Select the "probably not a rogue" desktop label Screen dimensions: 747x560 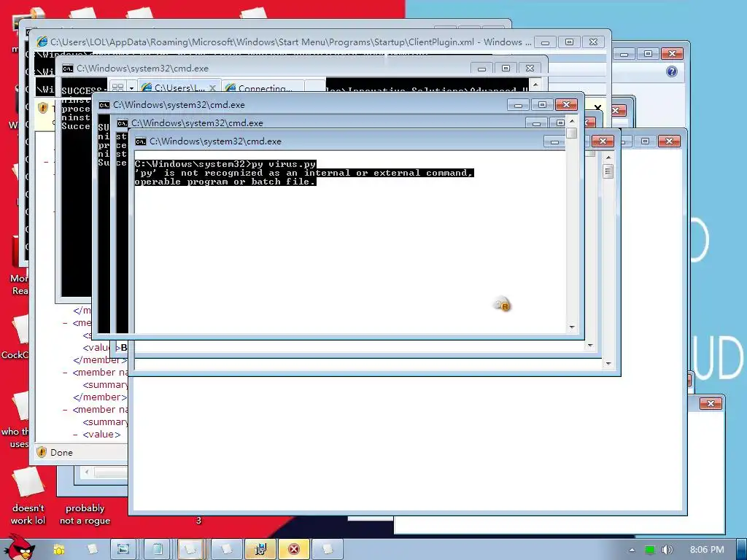(85, 514)
